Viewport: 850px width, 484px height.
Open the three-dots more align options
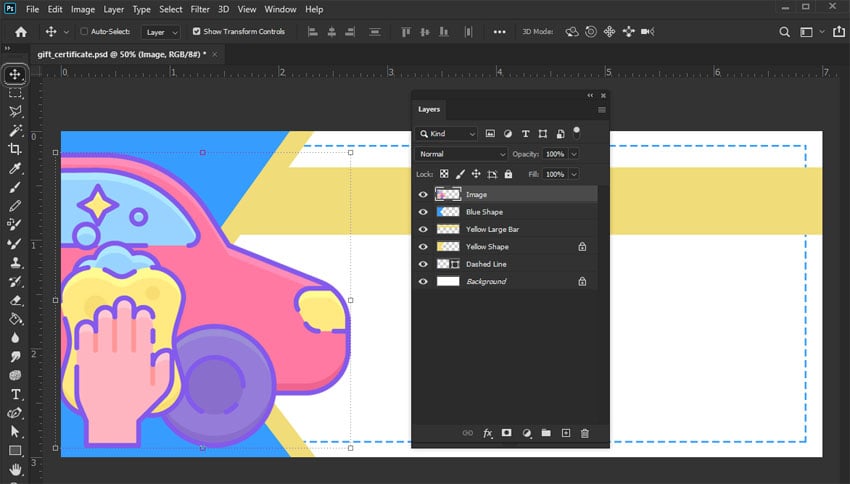(499, 32)
